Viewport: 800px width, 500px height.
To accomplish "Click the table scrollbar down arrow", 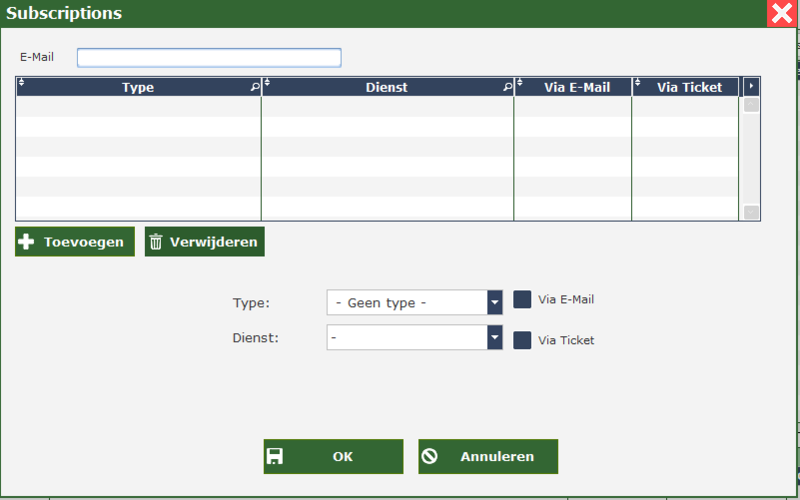I will [x=751, y=212].
